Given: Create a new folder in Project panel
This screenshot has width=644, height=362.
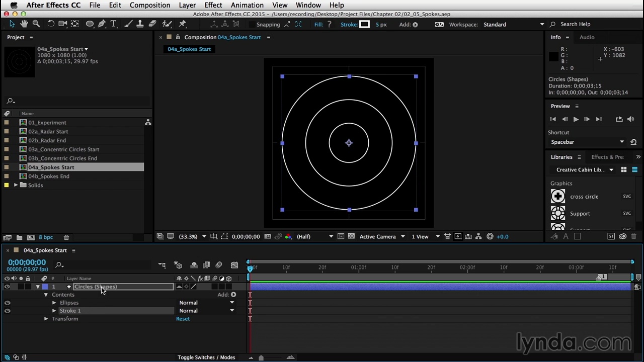Looking at the screenshot, I should click(x=19, y=237).
